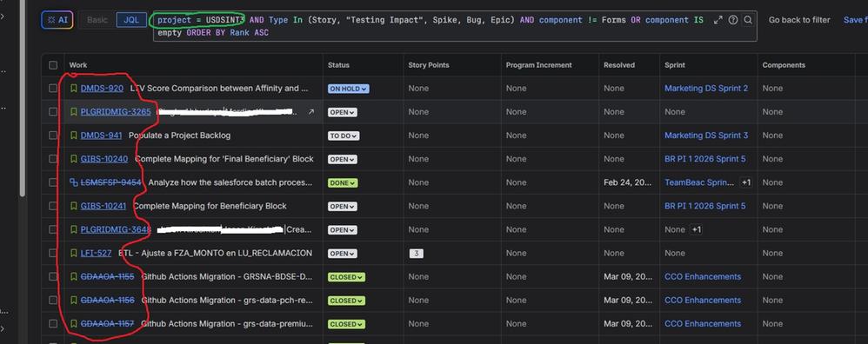Select checkbox for DMDS-920 row
This screenshot has height=344, width=868.
pos(53,89)
